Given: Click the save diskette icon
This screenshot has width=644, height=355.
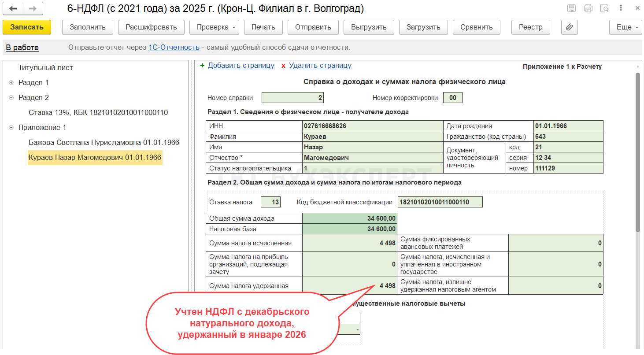Looking at the screenshot, I should [x=571, y=8].
